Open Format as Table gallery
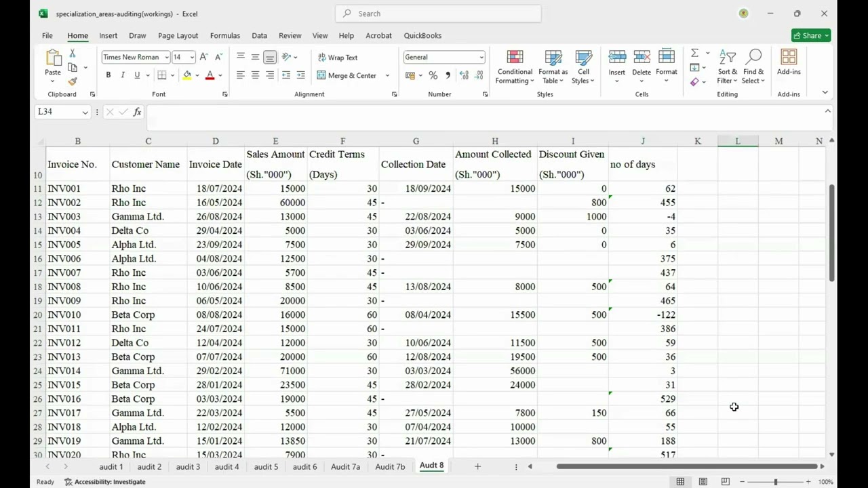The height and width of the screenshot is (488, 868). click(x=553, y=67)
